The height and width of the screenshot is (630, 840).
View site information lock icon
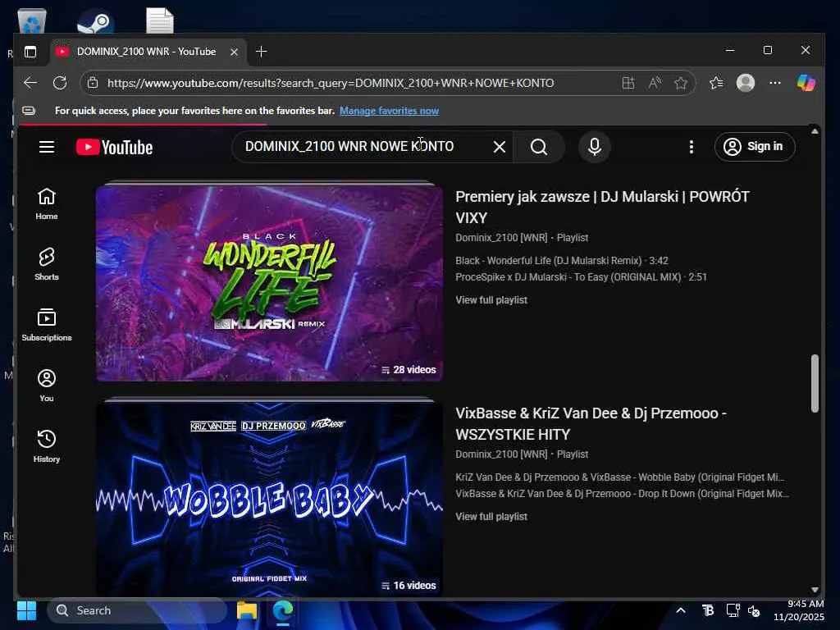(x=93, y=83)
